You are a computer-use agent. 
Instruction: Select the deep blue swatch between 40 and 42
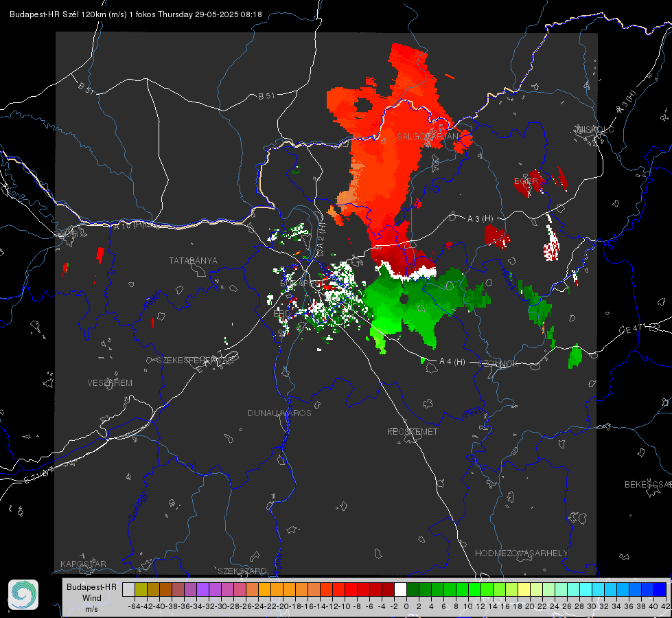pyautogui.click(x=660, y=589)
